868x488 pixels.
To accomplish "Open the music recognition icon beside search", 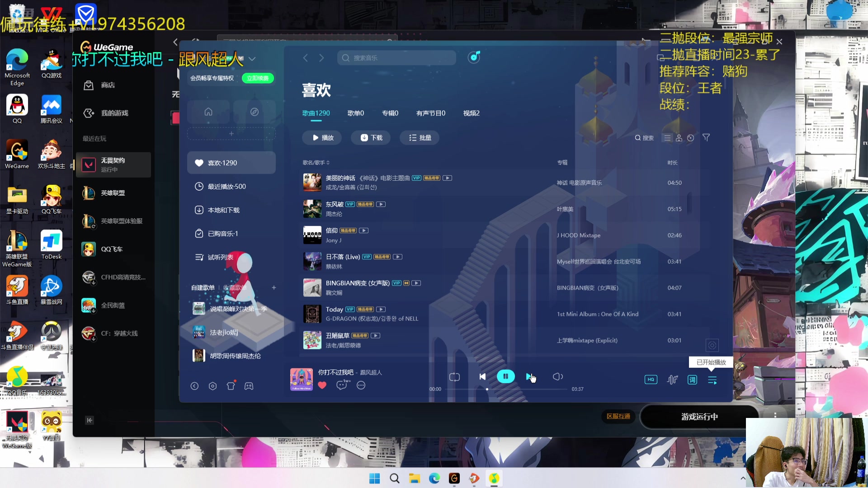I will coord(474,57).
